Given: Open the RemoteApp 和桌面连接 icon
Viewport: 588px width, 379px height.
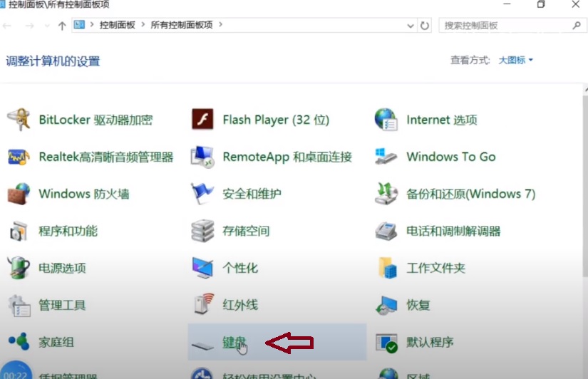Looking at the screenshot, I should coord(202,157).
